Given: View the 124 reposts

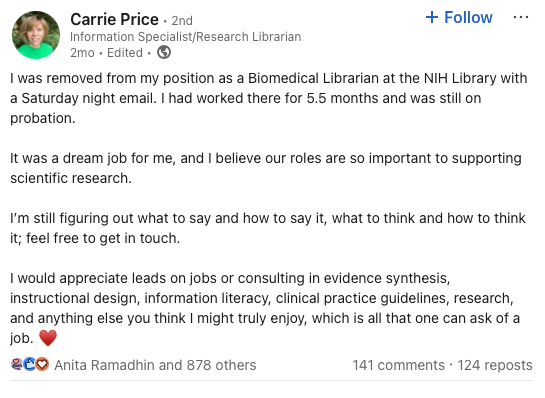Looking at the screenshot, I should pos(495,365).
